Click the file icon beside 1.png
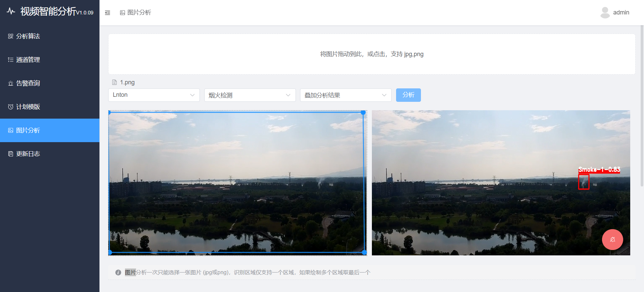This screenshot has height=292, width=644. pyautogui.click(x=115, y=82)
